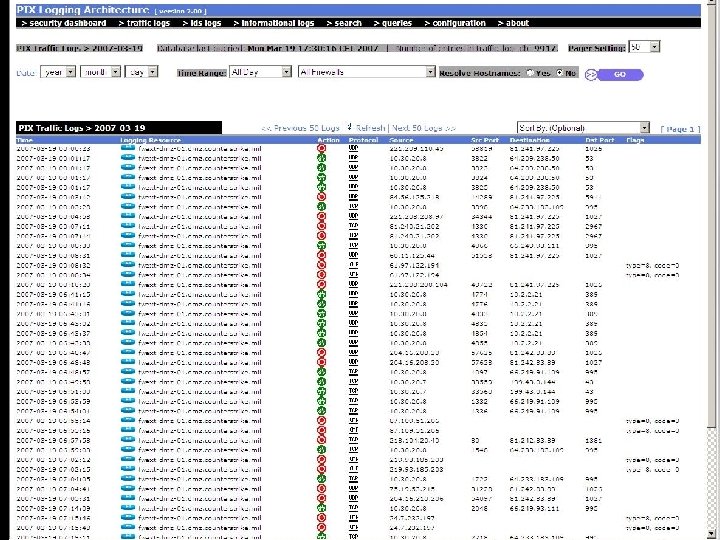Image resolution: width=720 pixels, height=540 pixels.
Task: Click the blue firewall icon in the 07:14:39 row
Action: pos(128,508)
